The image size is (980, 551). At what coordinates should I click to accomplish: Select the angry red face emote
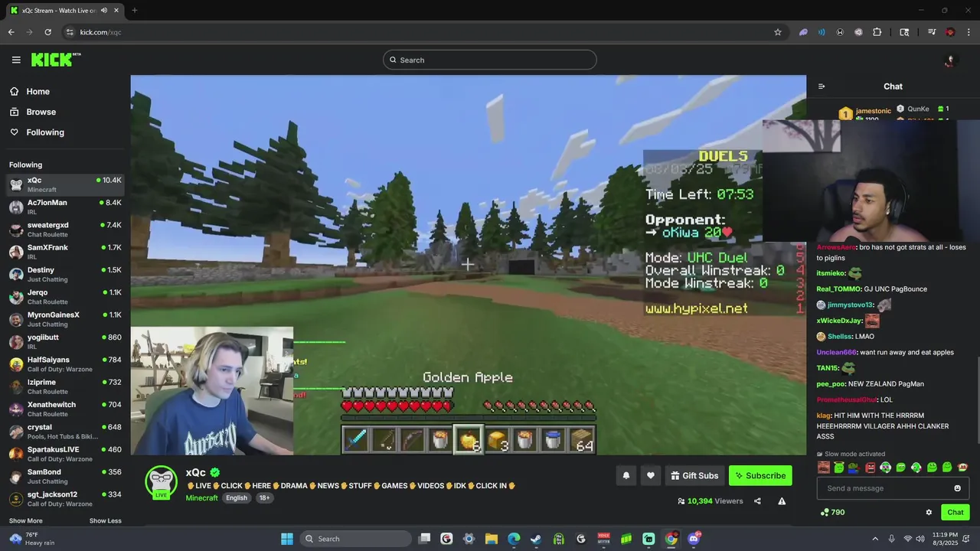(x=870, y=468)
